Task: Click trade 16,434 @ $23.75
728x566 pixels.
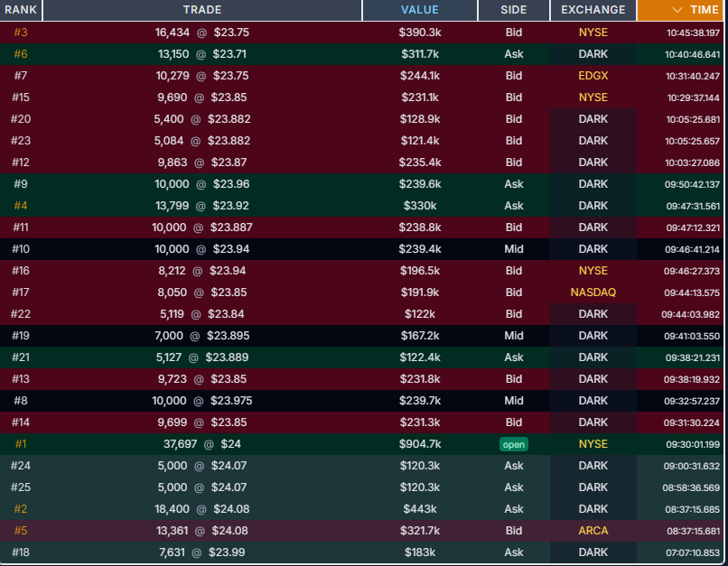Action: [202, 32]
